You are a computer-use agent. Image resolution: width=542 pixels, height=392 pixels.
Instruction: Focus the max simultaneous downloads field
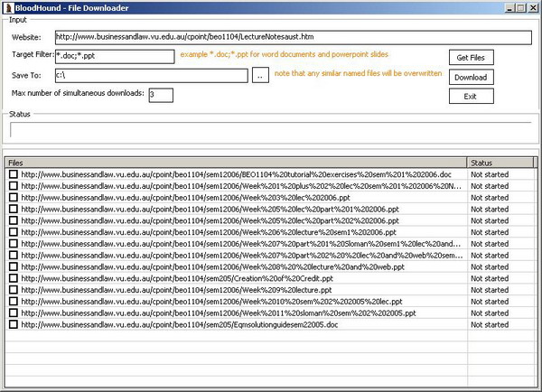[161, 95]
